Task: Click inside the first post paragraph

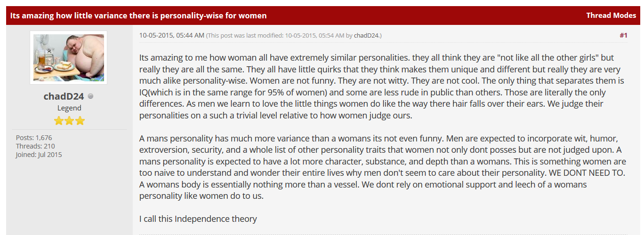Action: tap(381, 86)
